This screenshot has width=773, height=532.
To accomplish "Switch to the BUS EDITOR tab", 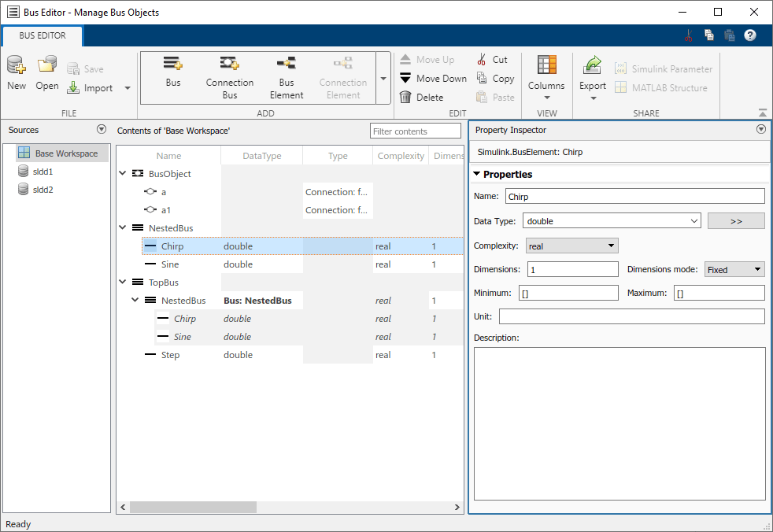I will [43, 35].
